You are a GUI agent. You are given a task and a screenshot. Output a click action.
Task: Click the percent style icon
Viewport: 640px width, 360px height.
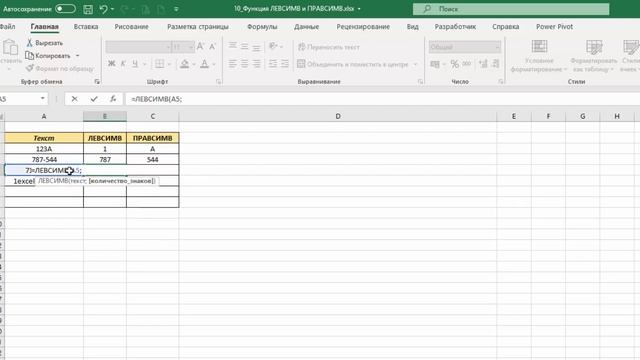click(x=454, y=64)
